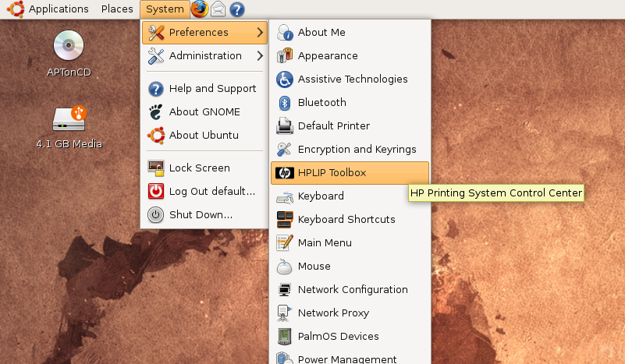The image size is (625, 364).
Task: Open the 4.1 GB Media drive icon
Action: [69, 119]
